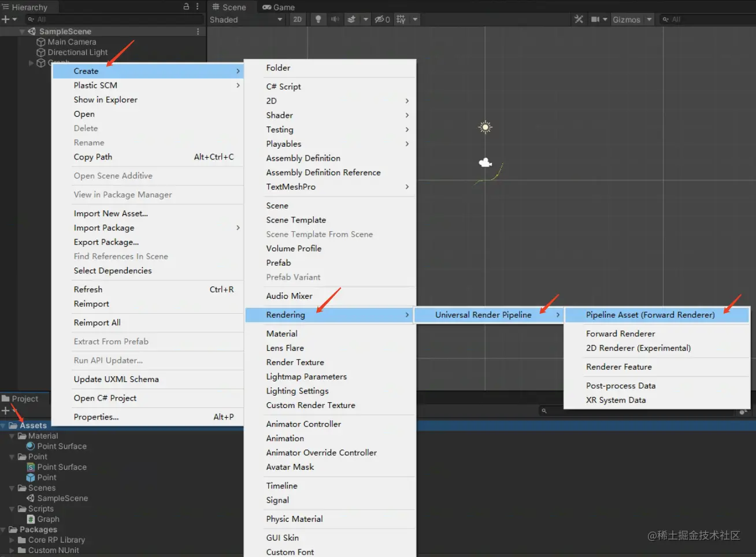Choose Open C# Project

[x=148, y=398]
